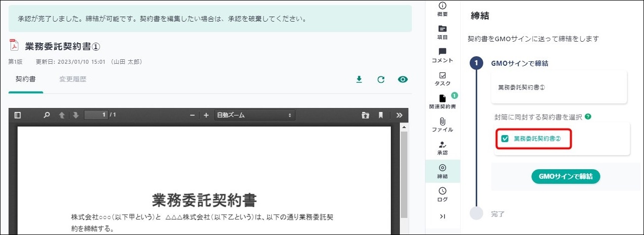Expand the PDF tools double-arrow menu
Image resolution: width=644 pixels, height=235 pixels.
click(399, 115)
